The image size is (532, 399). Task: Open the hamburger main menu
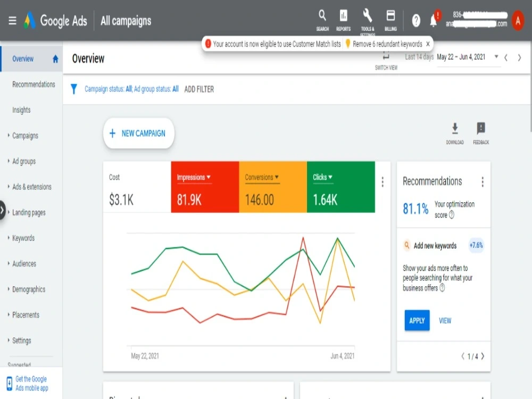click(12, 21)
